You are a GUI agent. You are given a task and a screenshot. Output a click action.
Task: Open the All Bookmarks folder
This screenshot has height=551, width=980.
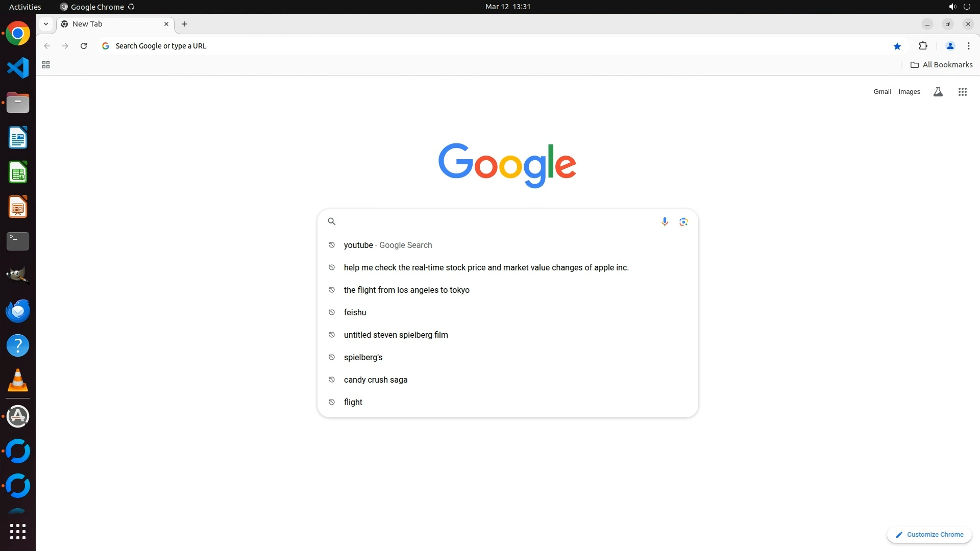click(941, 65)
